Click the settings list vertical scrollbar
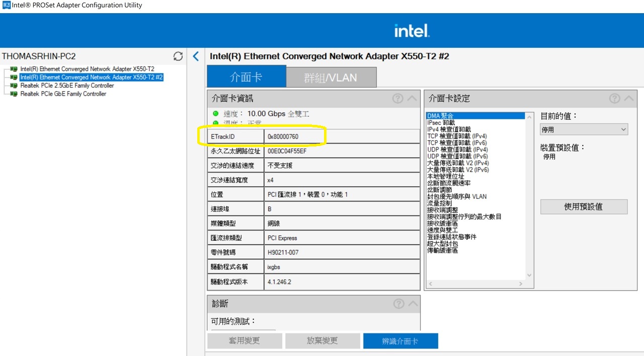The height and width of the screenshot is (356, 644). click(530, 196)
